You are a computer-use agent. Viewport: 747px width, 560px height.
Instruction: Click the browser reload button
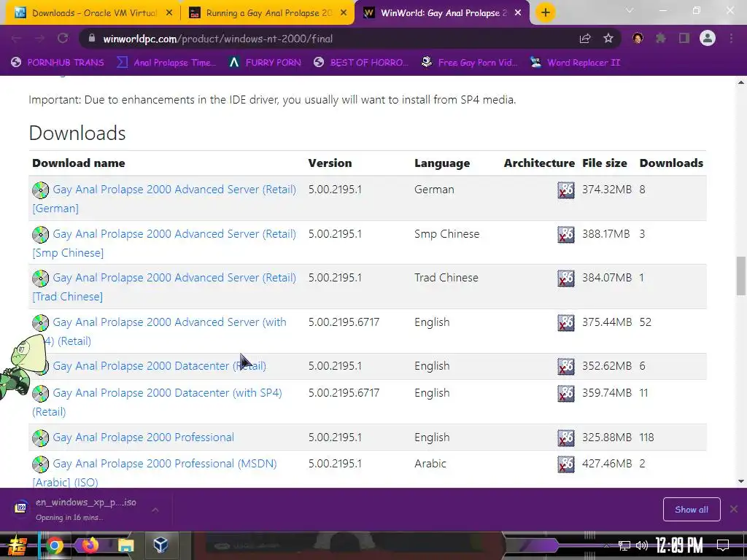(x=63, y=39)
